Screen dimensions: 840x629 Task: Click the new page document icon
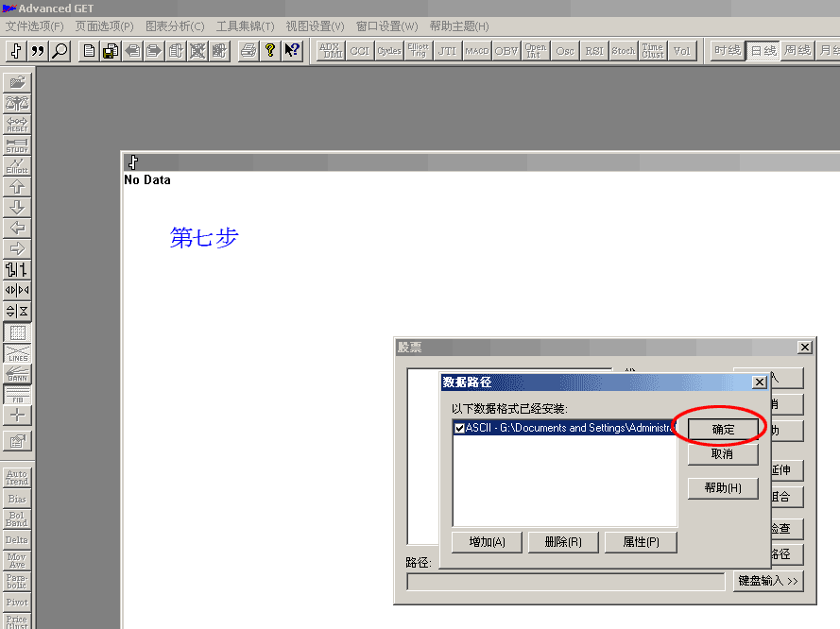(89, 51)
